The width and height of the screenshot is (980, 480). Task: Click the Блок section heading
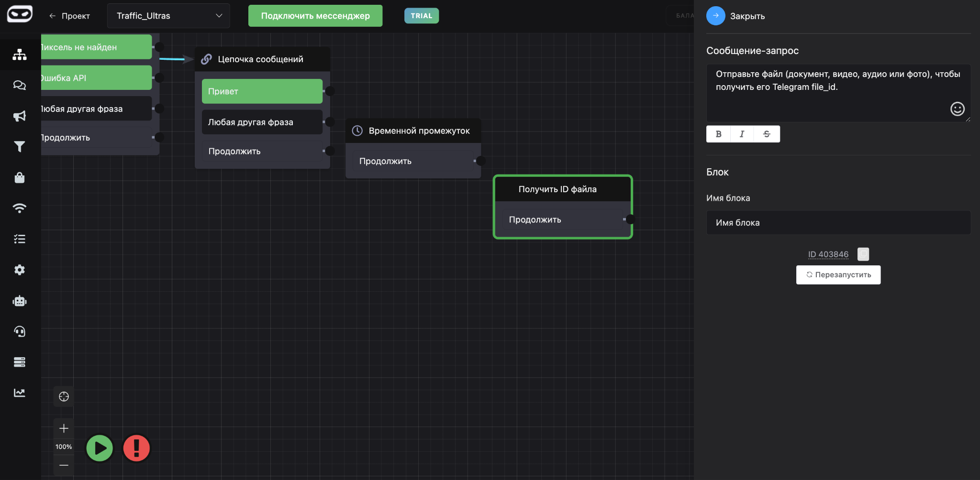pyautogui.click(x=717, y=172)
